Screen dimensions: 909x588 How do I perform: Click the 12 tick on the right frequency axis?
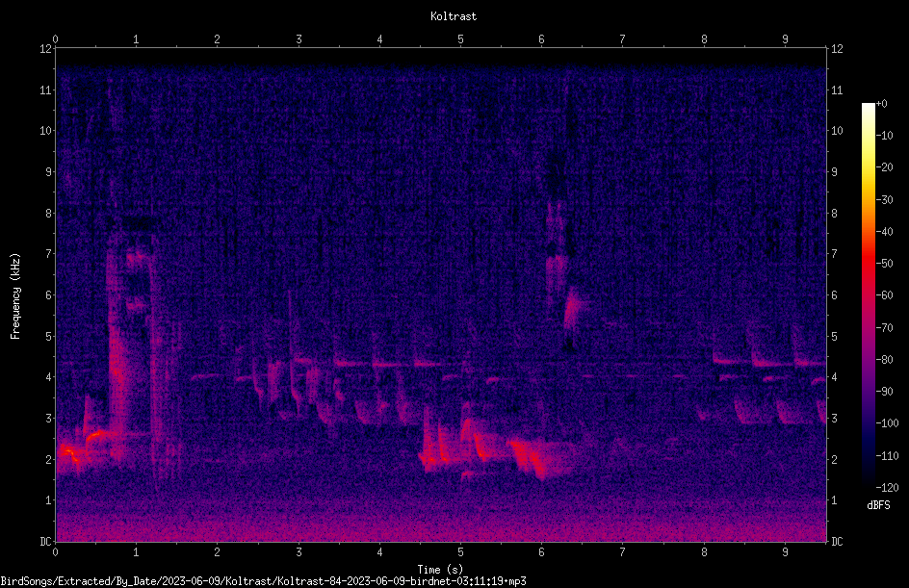point(837,49)
